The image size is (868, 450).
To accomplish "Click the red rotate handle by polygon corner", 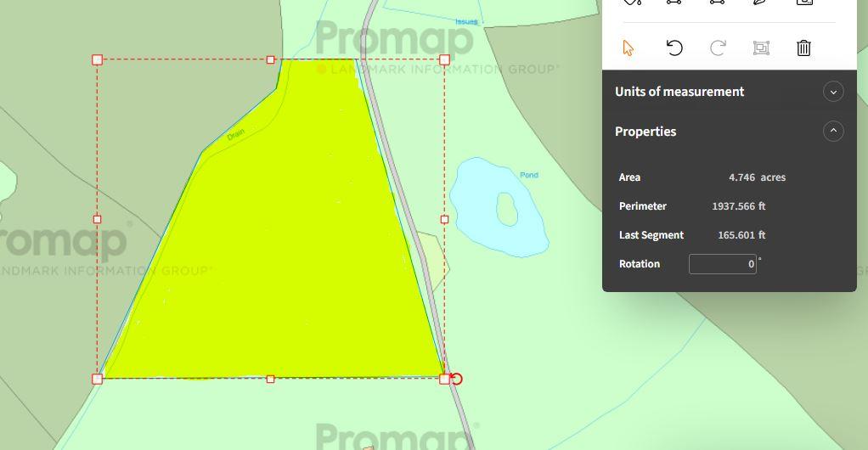I will (x=458, y=379).
